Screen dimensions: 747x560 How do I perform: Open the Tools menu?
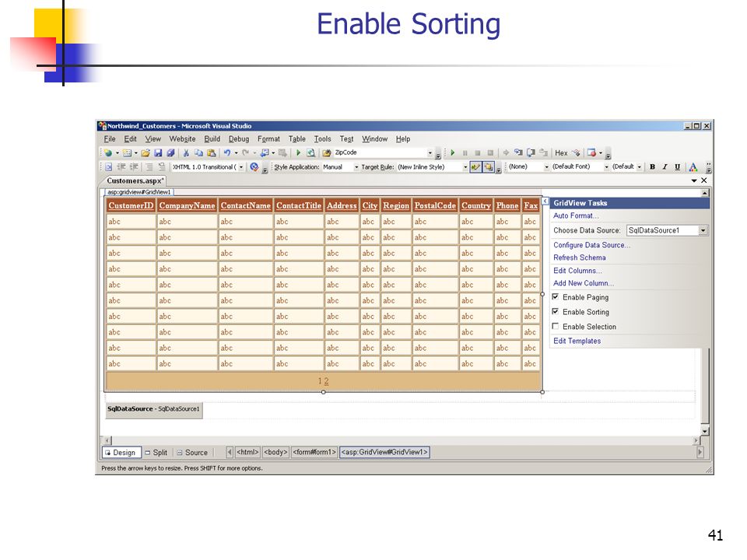322,139
